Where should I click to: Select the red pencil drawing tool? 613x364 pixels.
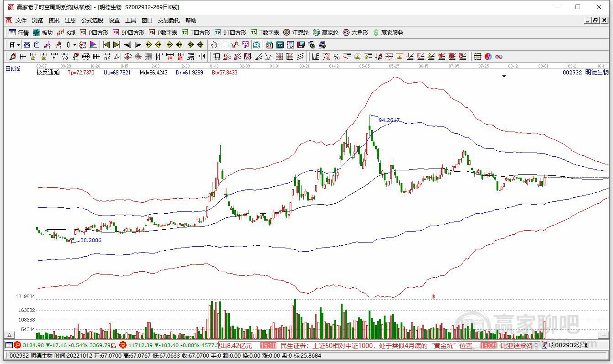pos(12,57)
